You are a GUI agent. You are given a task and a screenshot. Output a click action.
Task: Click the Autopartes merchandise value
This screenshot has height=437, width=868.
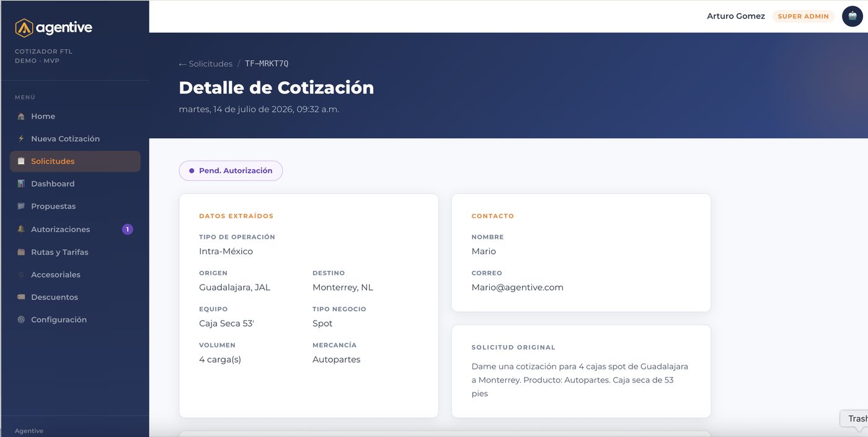pos(336,360)
